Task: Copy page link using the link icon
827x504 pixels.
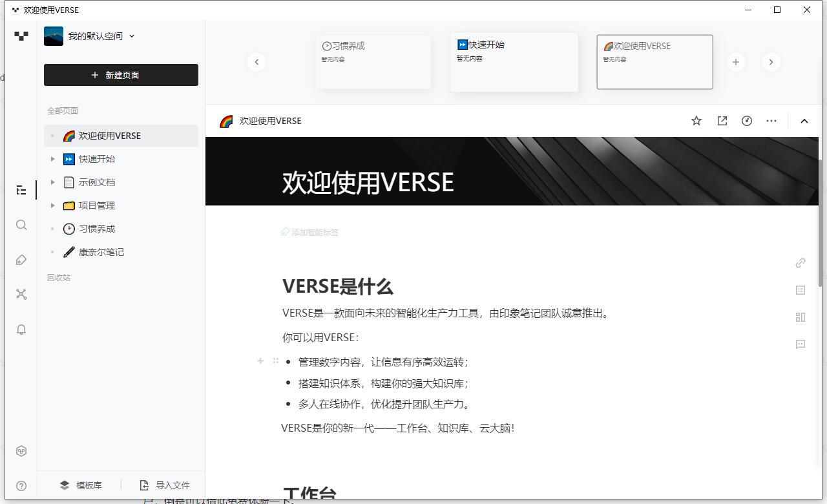Action: 801,263
